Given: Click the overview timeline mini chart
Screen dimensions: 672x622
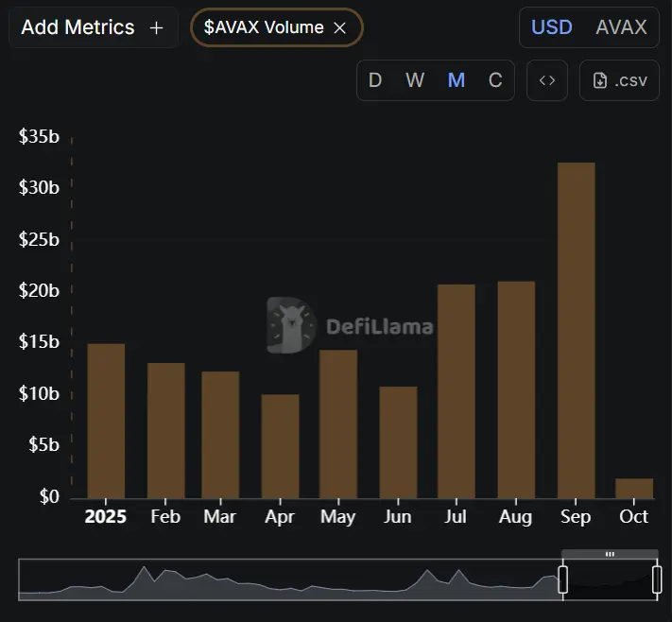Looking at the screenshot, I should click(284, 579).
